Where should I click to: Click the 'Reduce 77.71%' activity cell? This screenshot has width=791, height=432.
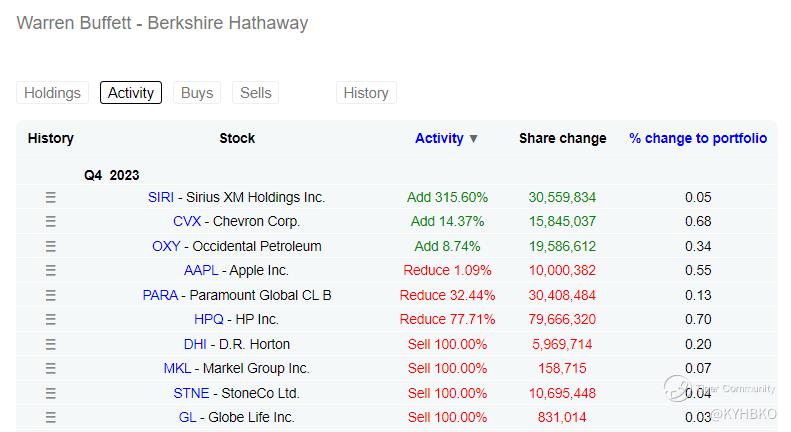(x=447, y=319)
